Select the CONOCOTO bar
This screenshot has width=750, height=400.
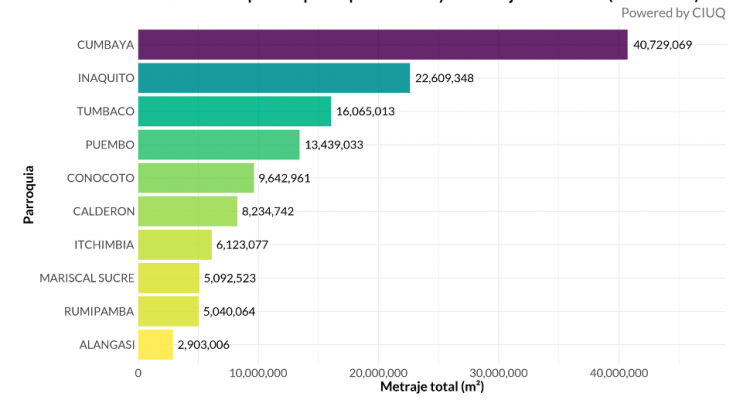[196, 178]
